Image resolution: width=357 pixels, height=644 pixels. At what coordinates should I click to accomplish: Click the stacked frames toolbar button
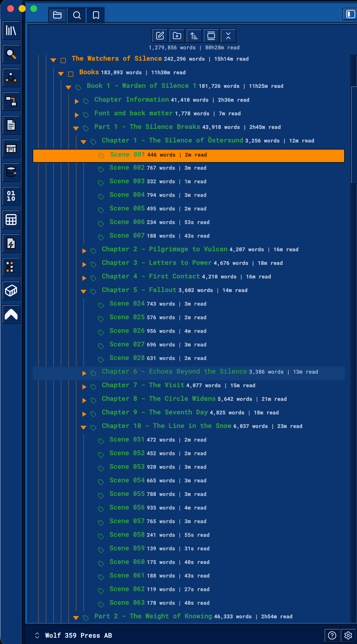(211, 36)
